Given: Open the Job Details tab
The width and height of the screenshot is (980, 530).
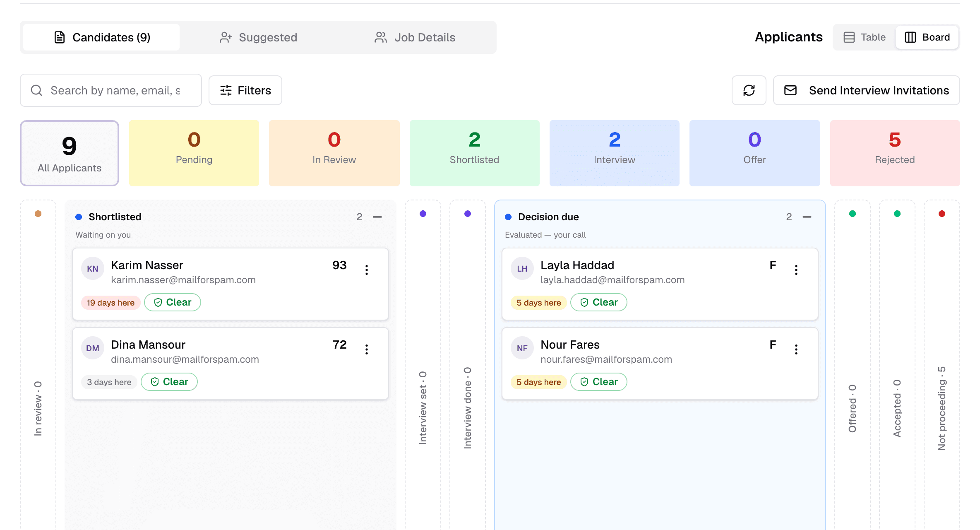Looking at the screenshot, I should pos(415,37).
